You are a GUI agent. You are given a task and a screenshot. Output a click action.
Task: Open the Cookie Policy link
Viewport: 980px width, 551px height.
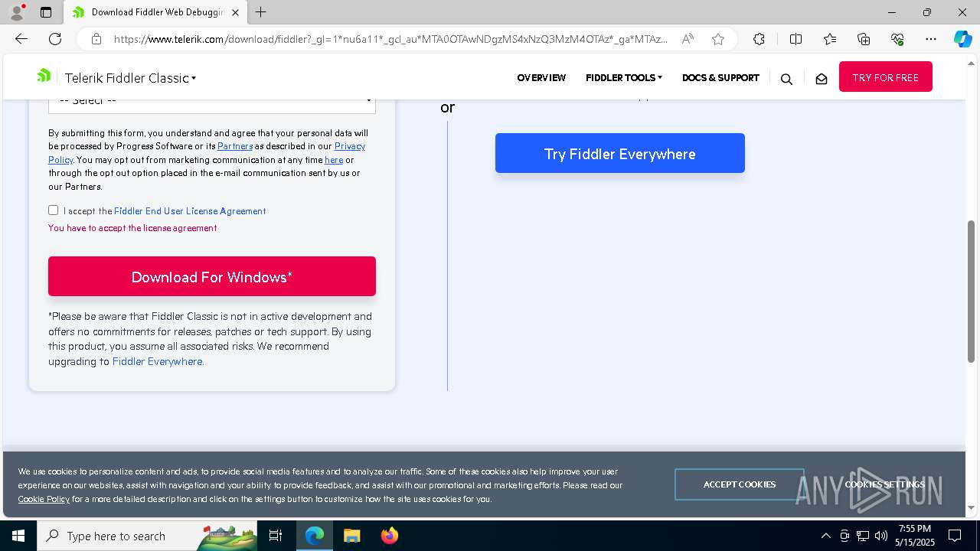pos(44,499)
